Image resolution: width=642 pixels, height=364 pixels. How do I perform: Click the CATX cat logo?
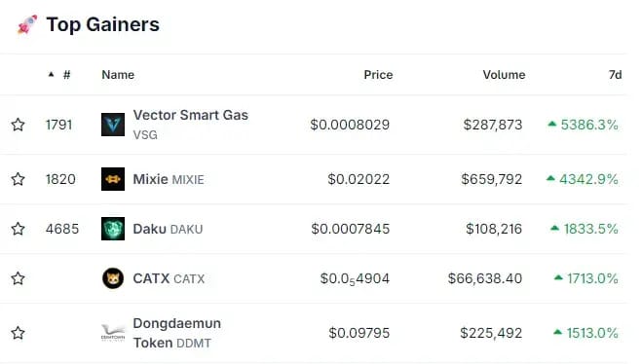pos(113,278)
